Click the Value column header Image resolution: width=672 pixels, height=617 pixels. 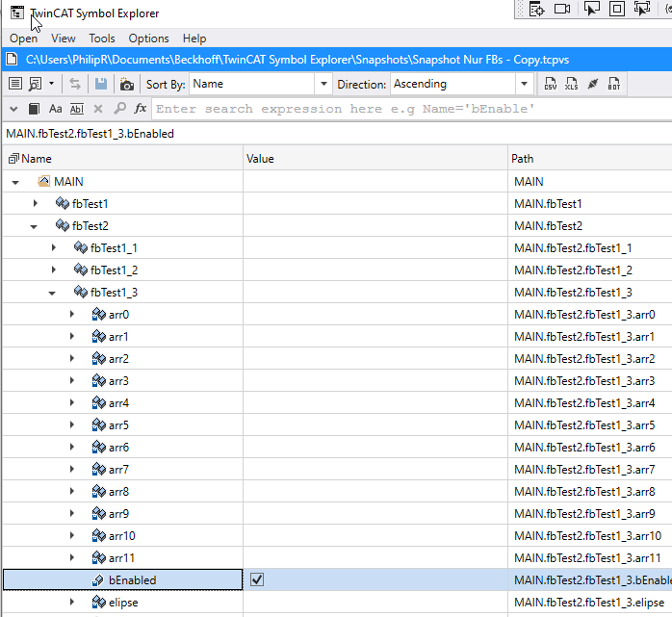375,159
